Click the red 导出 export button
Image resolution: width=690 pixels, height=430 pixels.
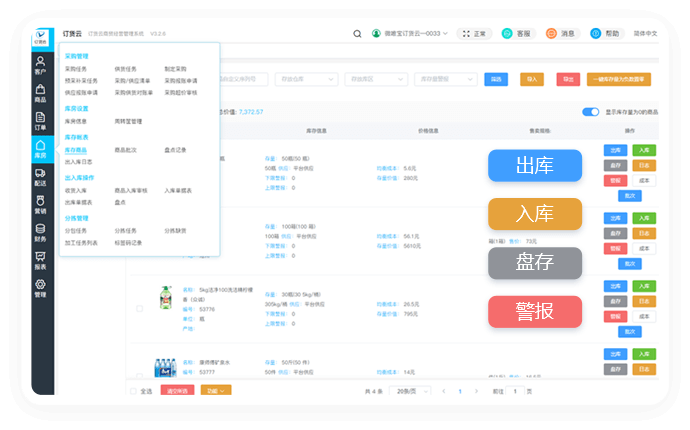[x=568, y=78]
